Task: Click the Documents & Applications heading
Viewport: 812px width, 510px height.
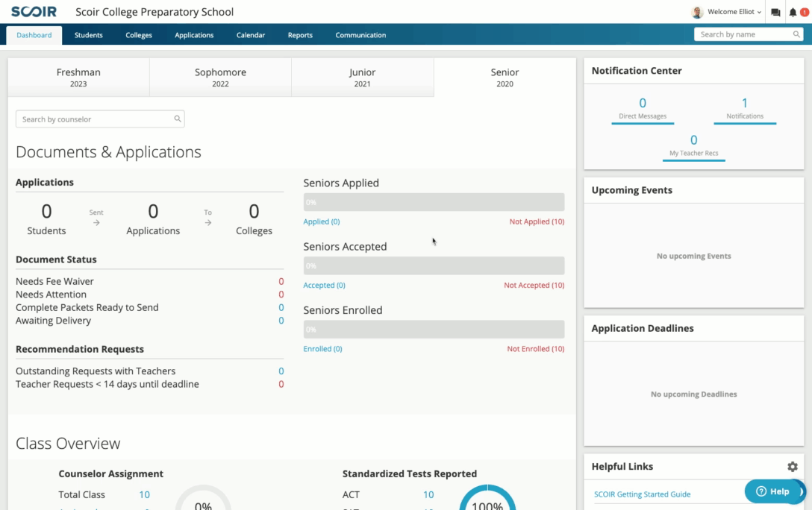Action: click(x=108, y=151)
